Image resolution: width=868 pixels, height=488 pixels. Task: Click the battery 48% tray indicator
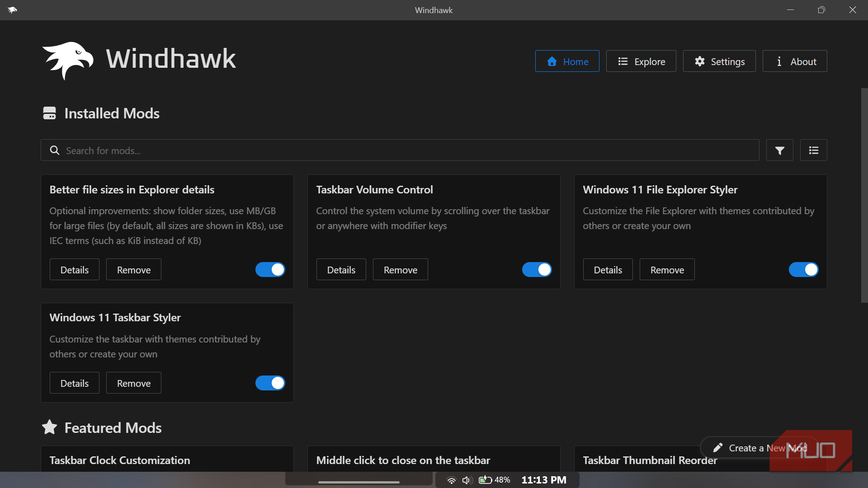pos(495,480)
